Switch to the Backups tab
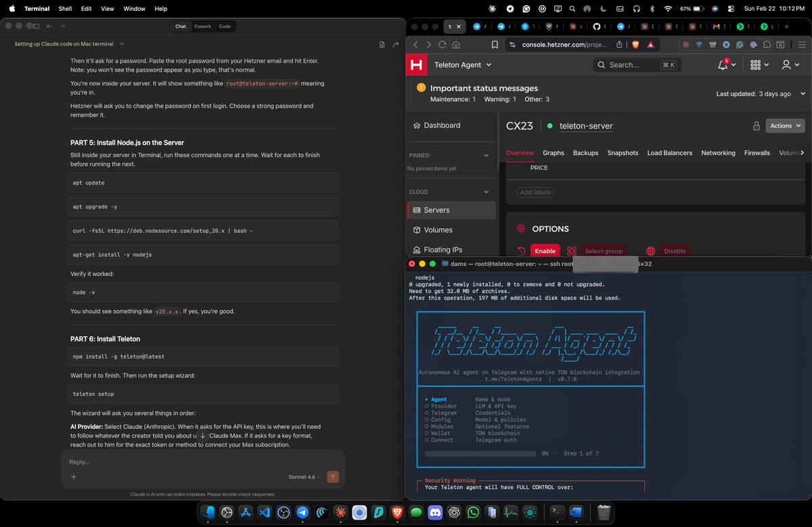The width and height of the screenshot is (812, 527). pos(585,153)
